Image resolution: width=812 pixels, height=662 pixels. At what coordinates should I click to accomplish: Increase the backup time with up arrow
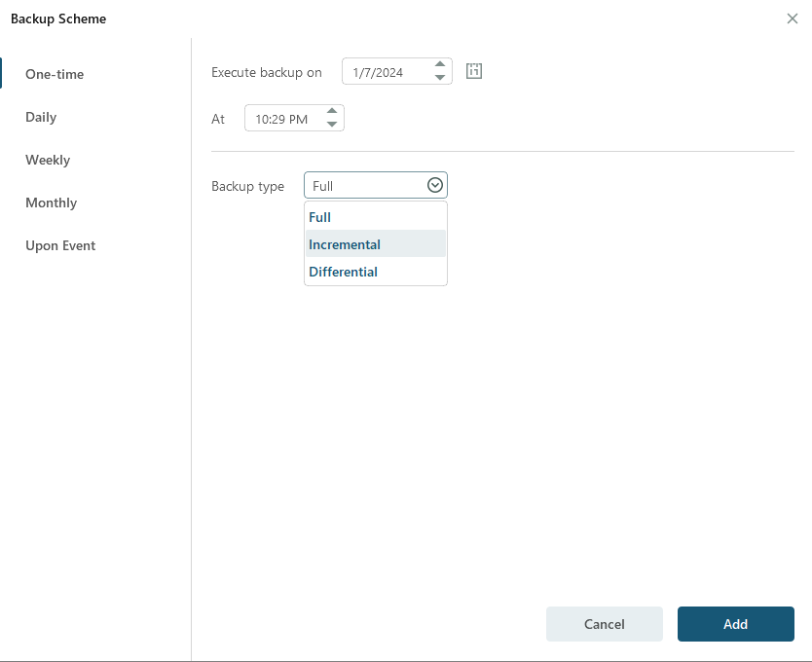(x=332, y=112)
